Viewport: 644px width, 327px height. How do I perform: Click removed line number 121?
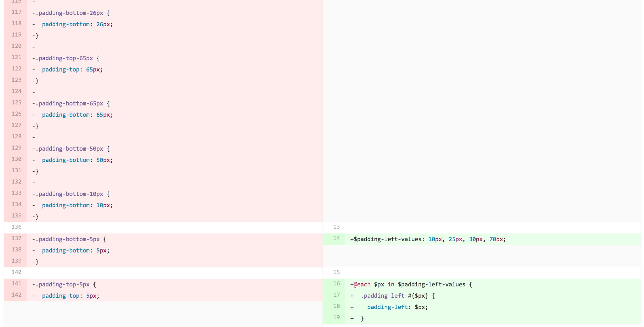click(16, 57)
